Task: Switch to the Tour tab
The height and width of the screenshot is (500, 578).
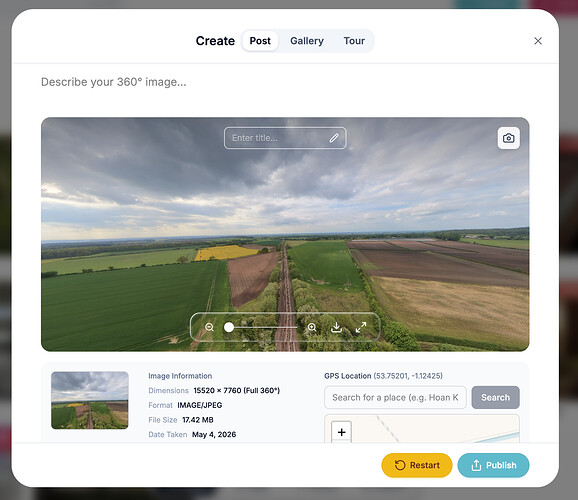Action: click(x=354, y=41)
